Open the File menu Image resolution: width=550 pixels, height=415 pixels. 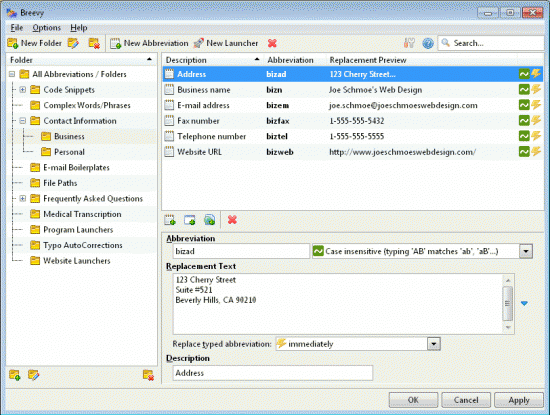click(16, 27)
